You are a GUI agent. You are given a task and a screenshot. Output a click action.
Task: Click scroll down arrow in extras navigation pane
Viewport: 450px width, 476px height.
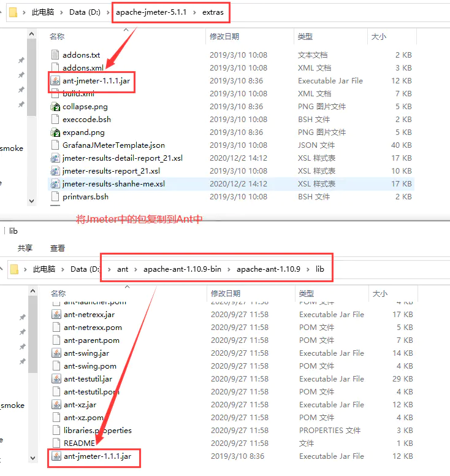point(31,201)
